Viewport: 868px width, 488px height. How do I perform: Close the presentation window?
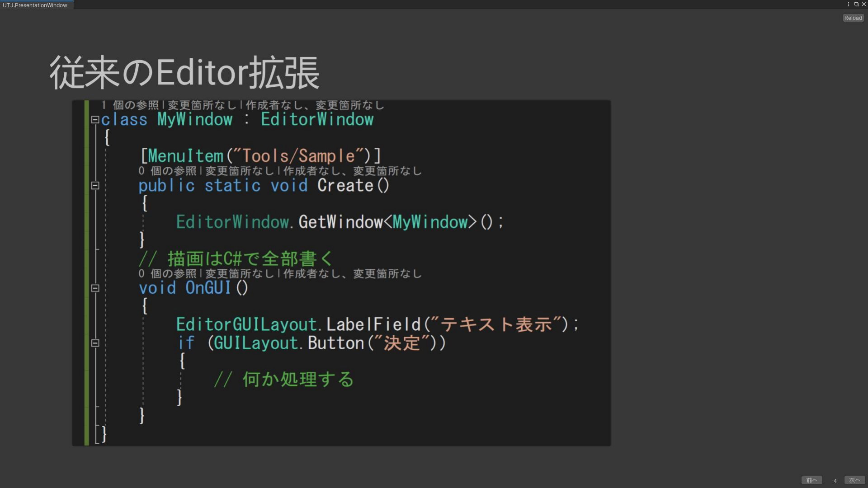tap(863, 4)
